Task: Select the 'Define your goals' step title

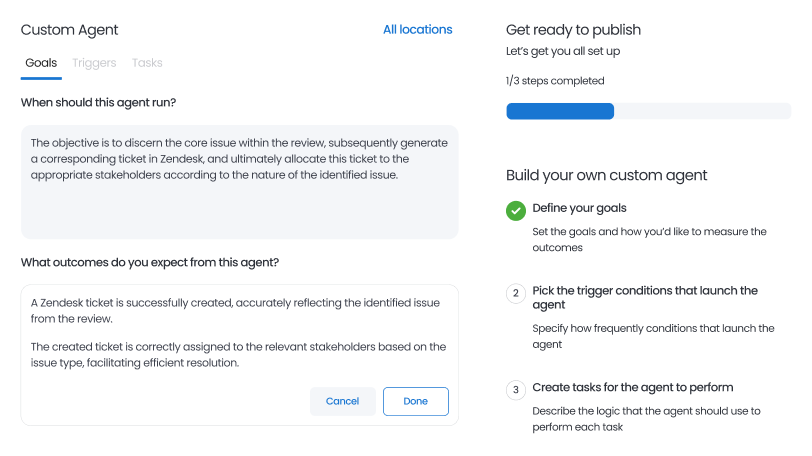Action: coord(579,208)
